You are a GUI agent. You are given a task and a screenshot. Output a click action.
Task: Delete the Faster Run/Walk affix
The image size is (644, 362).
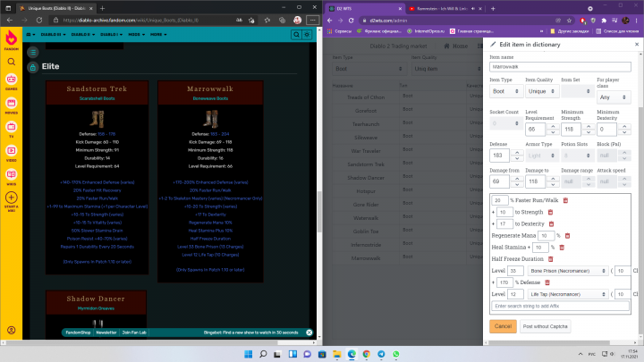click(x=565, y=200)
